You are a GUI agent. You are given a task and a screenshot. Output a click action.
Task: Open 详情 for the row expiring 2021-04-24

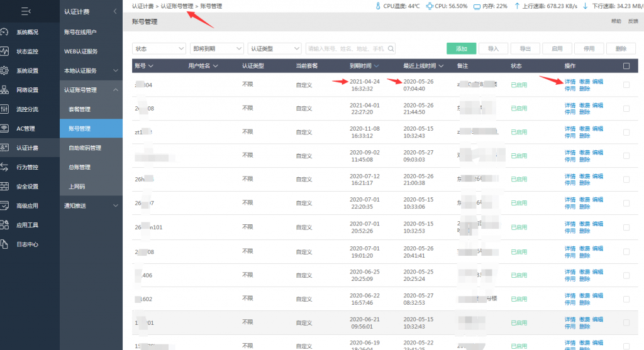click(x=570, y=82)
